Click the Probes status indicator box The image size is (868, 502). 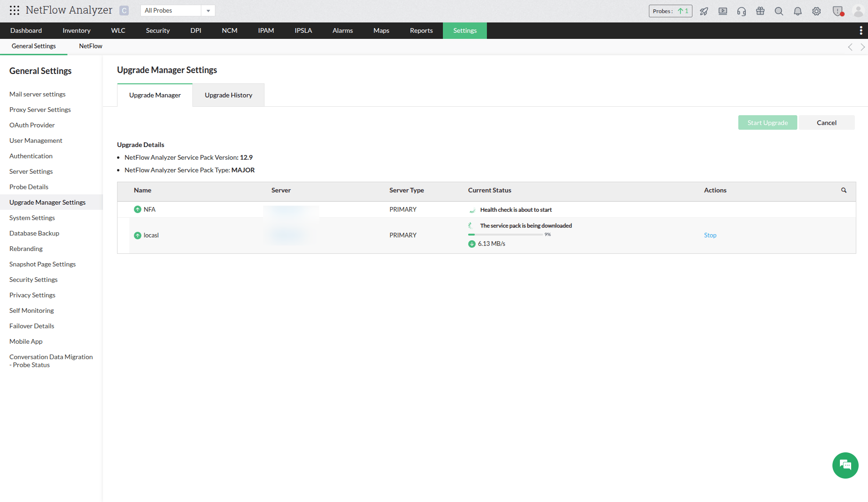click(x=670, y=11)
